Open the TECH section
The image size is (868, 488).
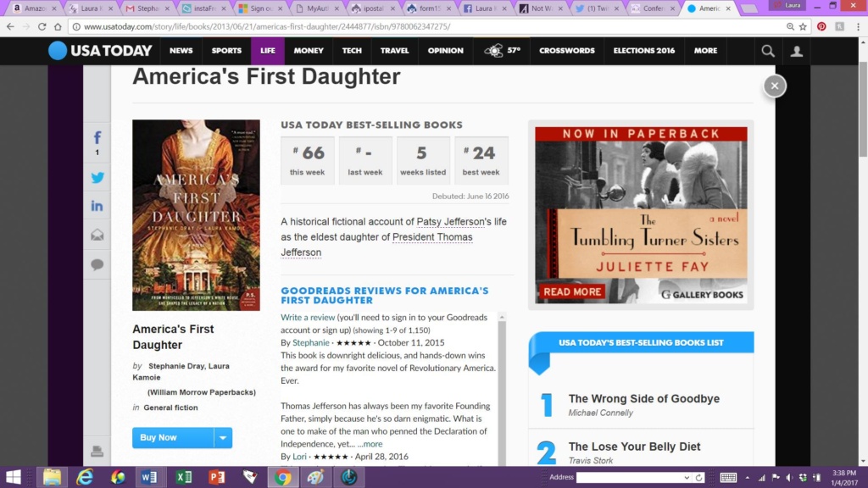(352, 50)
